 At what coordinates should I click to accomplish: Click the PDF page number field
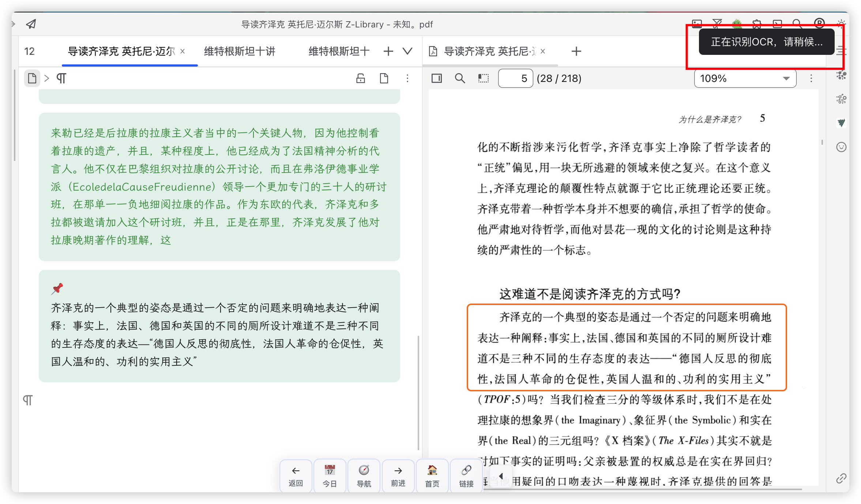[x=515, y=78]
